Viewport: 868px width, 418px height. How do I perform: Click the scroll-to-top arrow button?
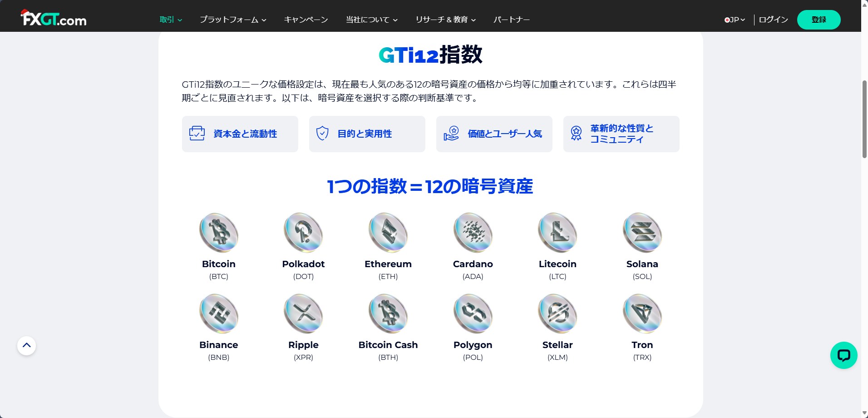click(26, 346)
